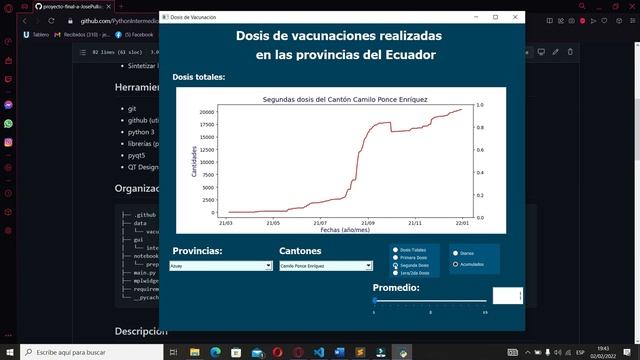Close the GitHub browser tab
This screenshot has height=360, width=640.
tap(109, 7)
